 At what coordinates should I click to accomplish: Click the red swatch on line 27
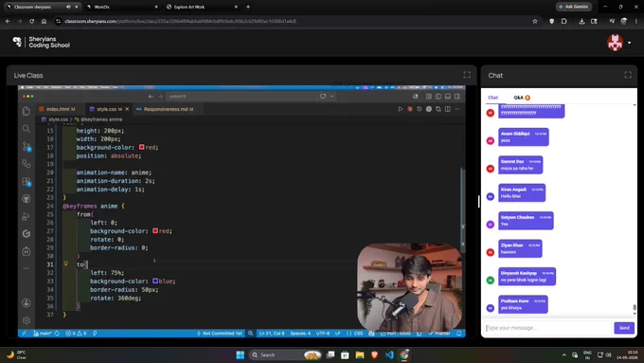click(155, 230)
